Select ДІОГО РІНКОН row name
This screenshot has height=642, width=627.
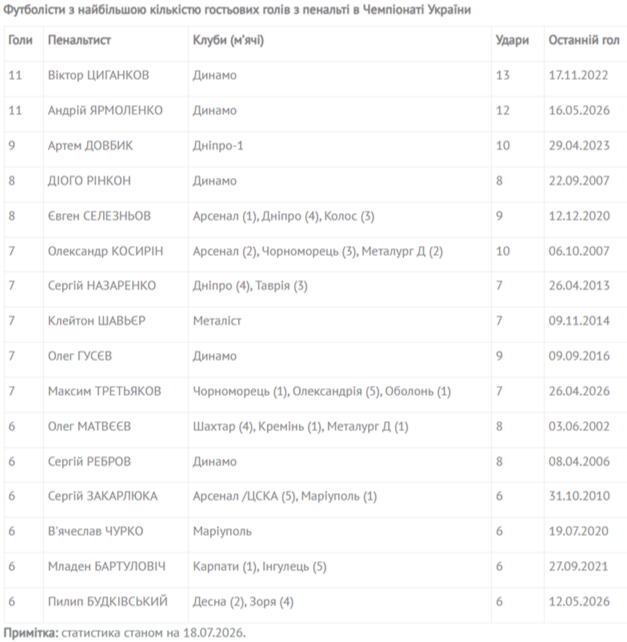(89, 181)
